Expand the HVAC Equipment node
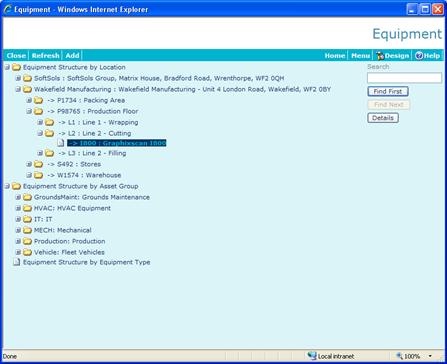The image size is (447, 364). click(x=18, y=208)
